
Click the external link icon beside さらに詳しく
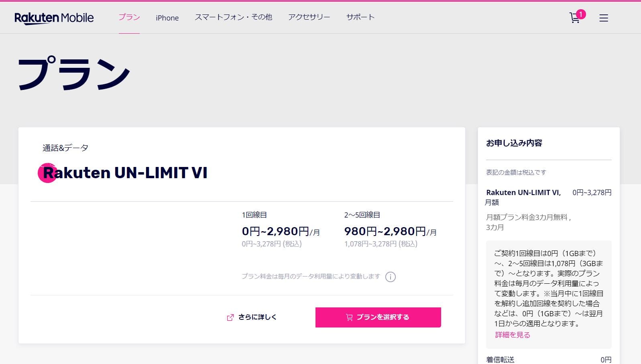click(230, 317)
